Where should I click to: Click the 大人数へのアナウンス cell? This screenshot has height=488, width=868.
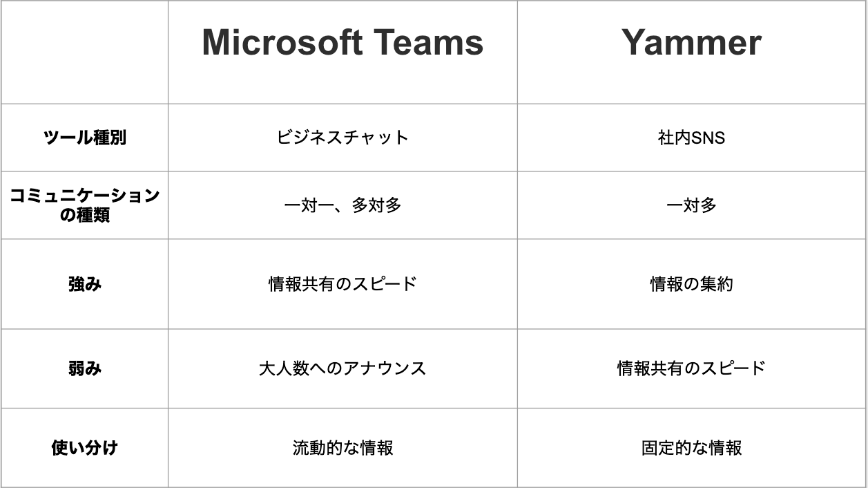343,368
